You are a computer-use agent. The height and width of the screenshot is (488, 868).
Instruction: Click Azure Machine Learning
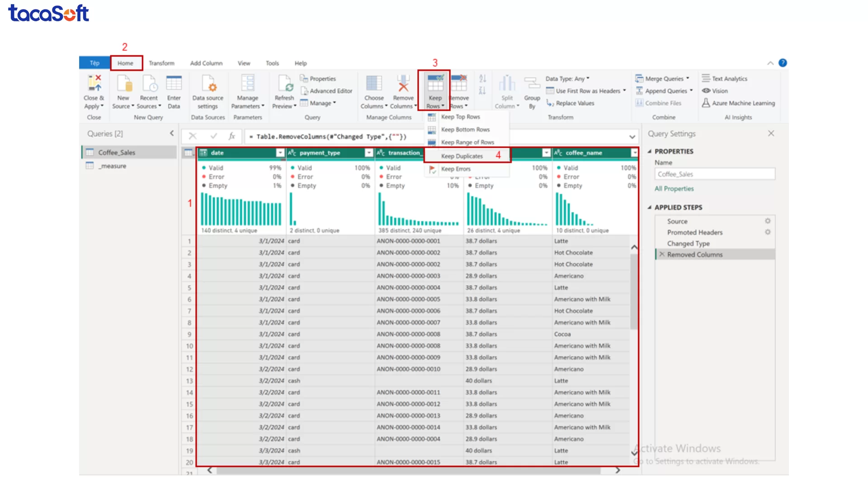(x=738, y=103)
